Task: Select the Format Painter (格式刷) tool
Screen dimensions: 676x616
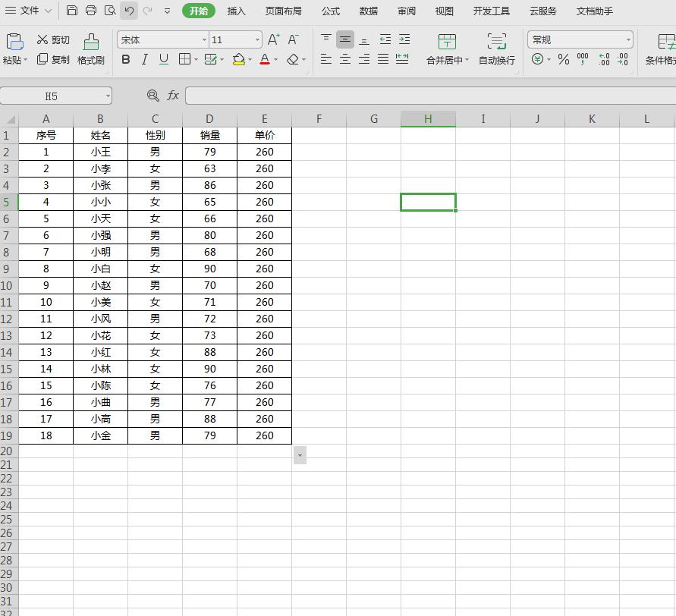Action: pos(90,49)
